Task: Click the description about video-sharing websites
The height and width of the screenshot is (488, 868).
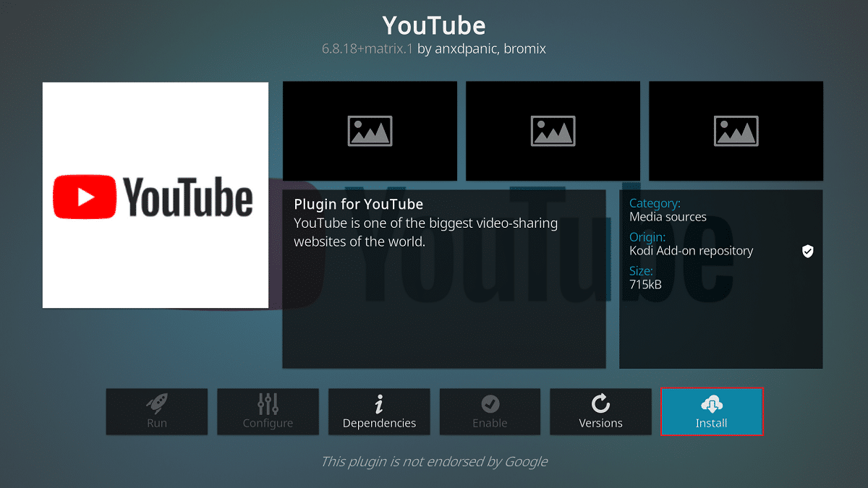Action: (x=425, y=233)
